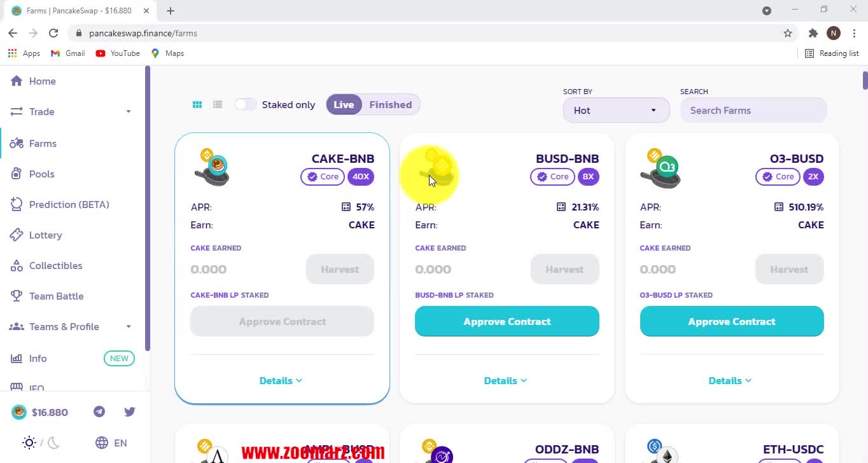
Task: Toggle the light/dark theme switch
Action: tap(41, 443)
